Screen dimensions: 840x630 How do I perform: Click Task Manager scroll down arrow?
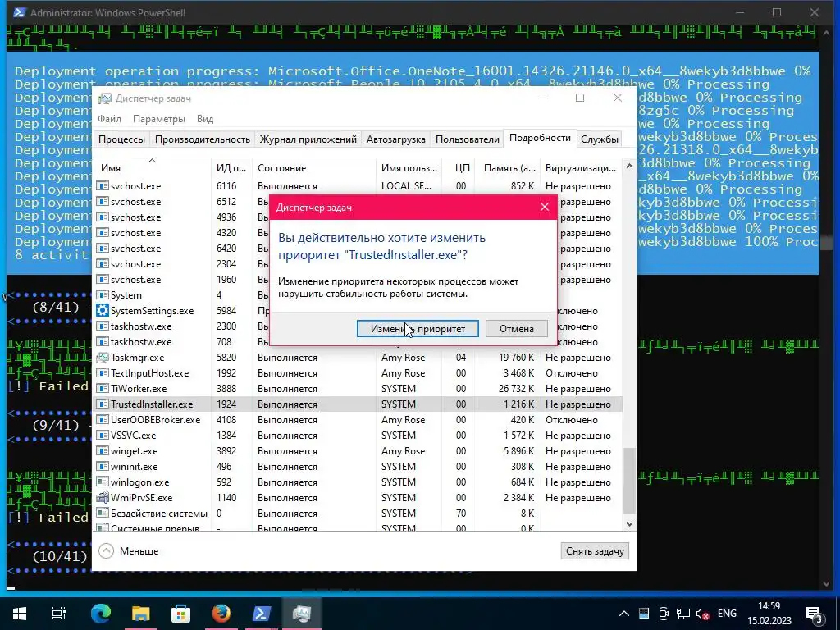[x=629, y=524]
